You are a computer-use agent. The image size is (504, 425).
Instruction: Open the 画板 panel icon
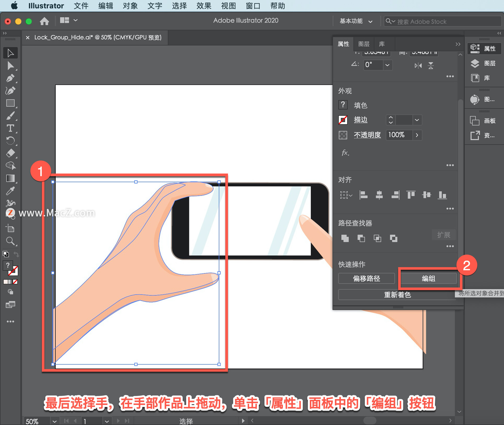pos(475,121)
